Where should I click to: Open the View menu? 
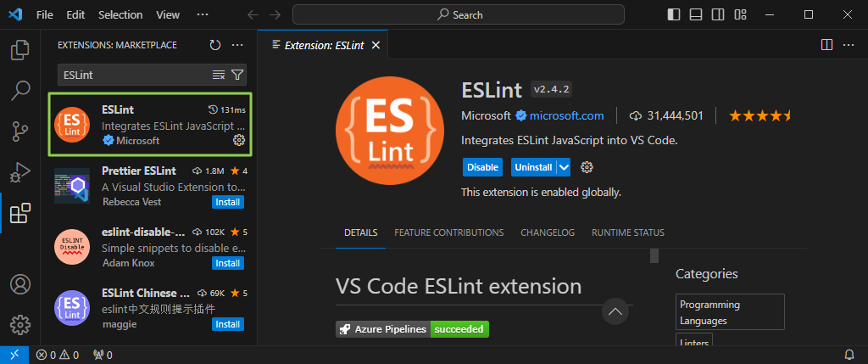click(168, 15)
